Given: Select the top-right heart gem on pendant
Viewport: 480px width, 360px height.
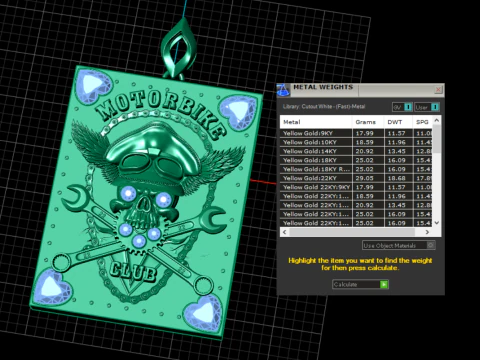Looking at the screenshot, I should 239,112.
